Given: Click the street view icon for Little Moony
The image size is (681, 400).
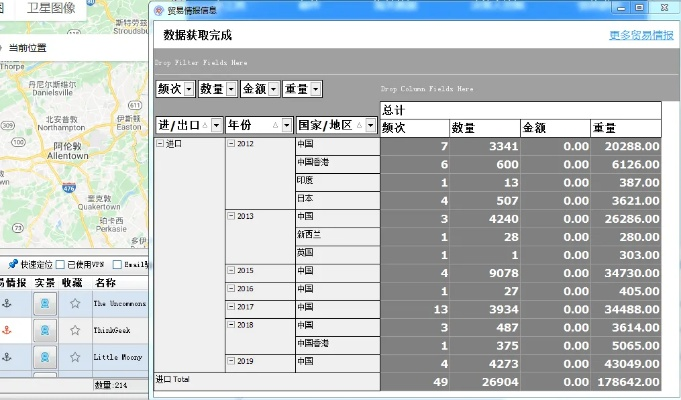Looking at the screenshot, I should coord(45,358).
